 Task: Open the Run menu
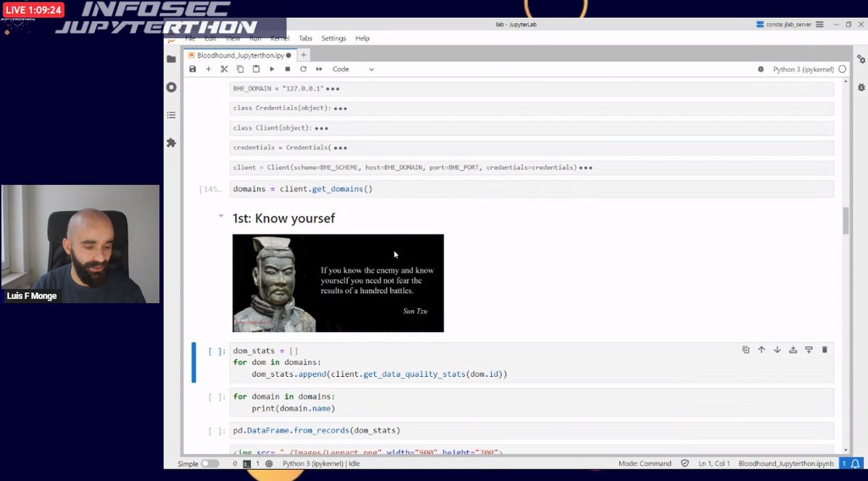[x=255, y=38]
